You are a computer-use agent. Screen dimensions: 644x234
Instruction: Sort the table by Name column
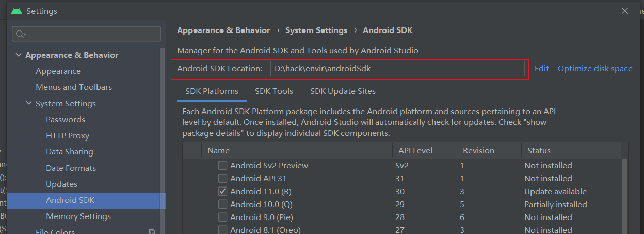(297, 151)
